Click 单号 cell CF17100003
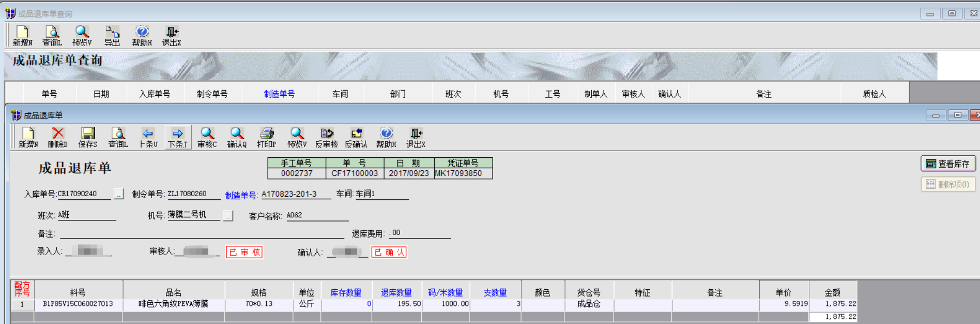The width and height of the screenshot is (980, 324). coord(355,173)
